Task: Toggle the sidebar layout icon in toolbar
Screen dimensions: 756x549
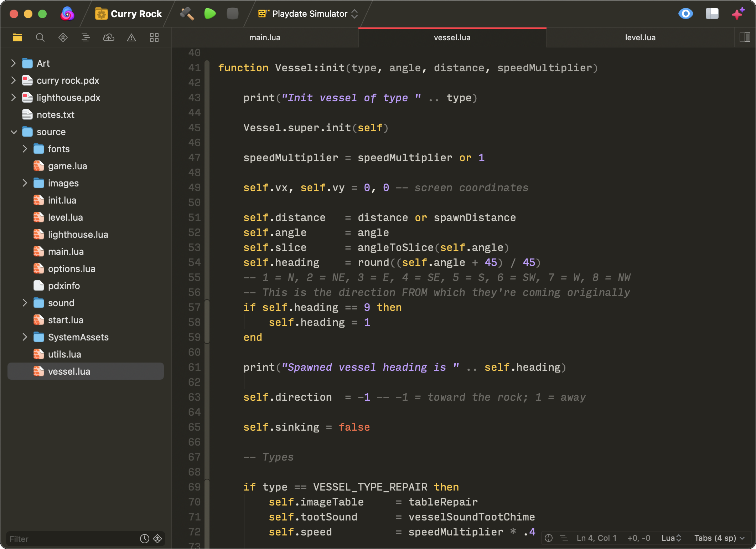Action: (712, 14)
